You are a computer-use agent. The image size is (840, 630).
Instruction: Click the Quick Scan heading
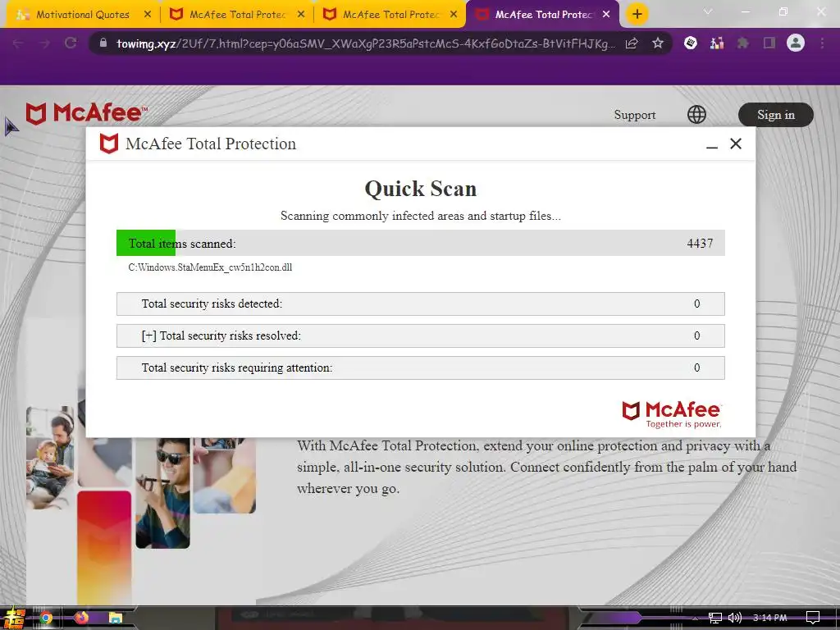[x=421, y=189]
